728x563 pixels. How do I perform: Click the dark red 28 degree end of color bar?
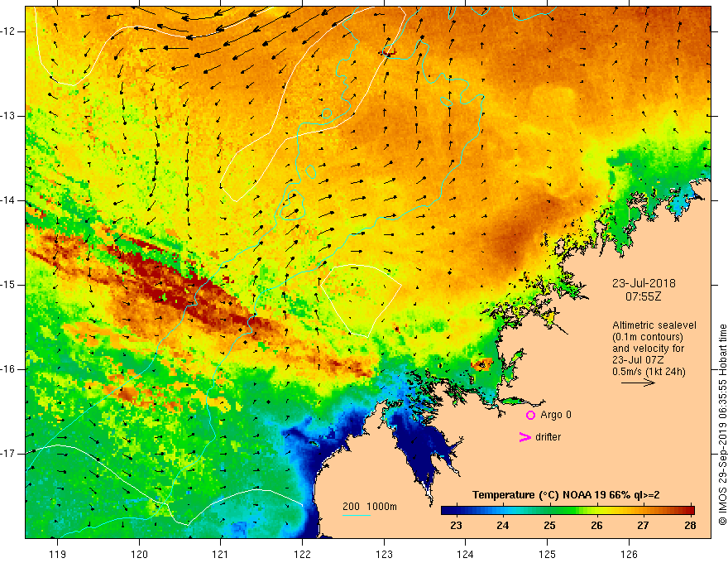[691, 511]
